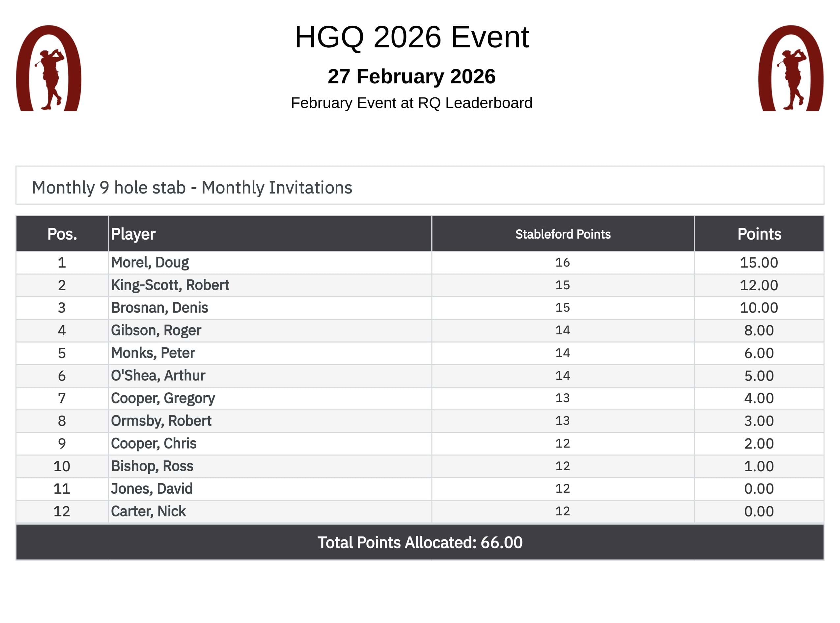Click the Carter, Nick row name

point(148,511)
